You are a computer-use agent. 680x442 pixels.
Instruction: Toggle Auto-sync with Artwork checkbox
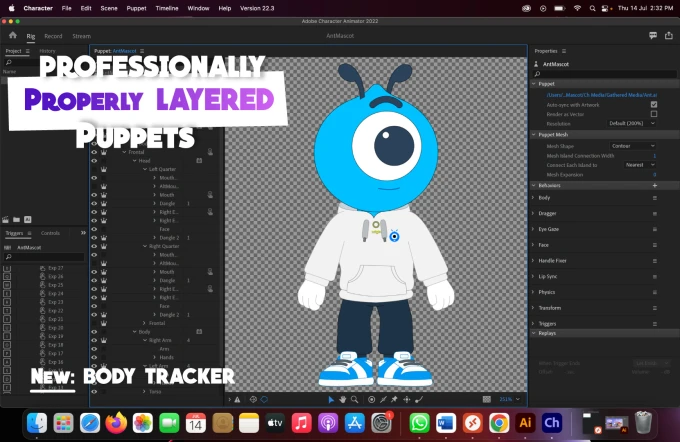(654, 105)
